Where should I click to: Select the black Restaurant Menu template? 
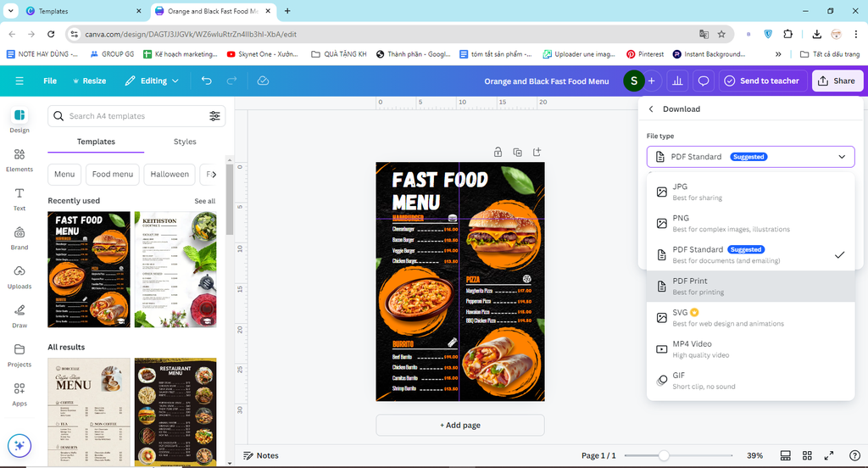(175, 411)
